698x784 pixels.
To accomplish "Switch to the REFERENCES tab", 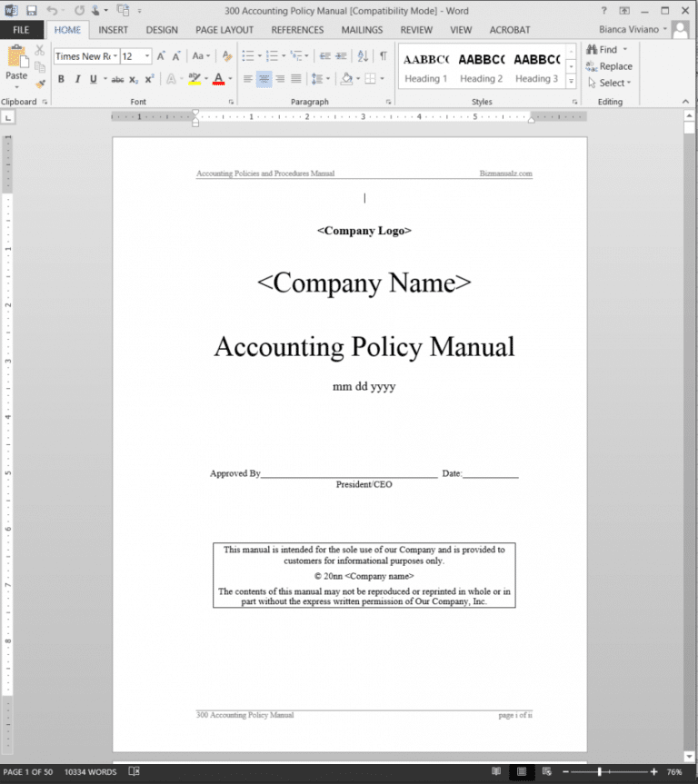I will [297, 30].
